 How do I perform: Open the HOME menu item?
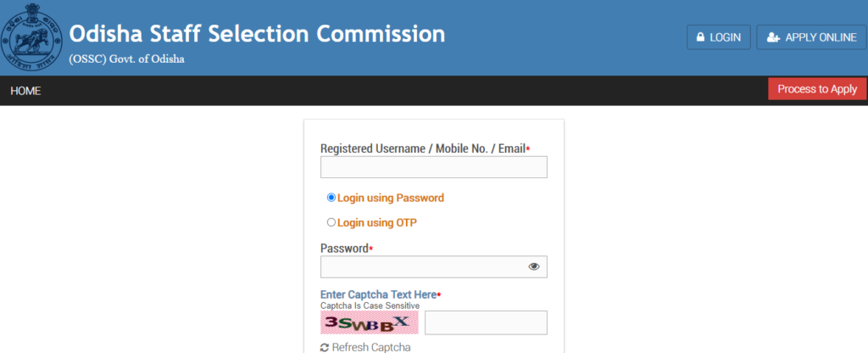[25, 91]
